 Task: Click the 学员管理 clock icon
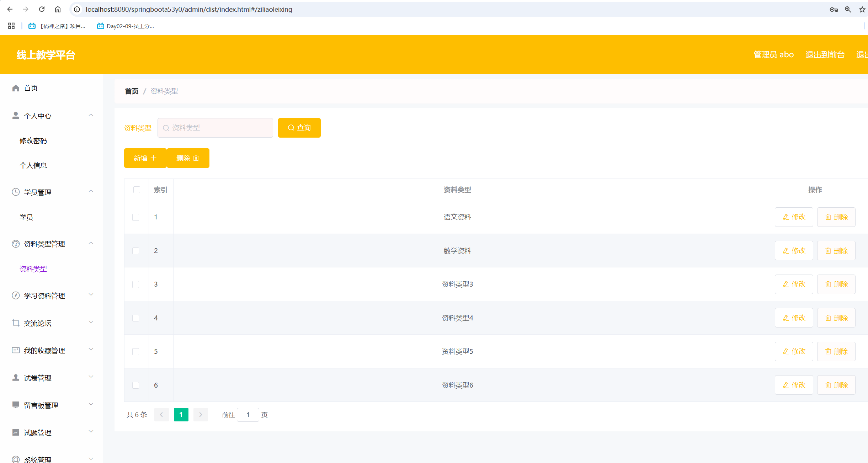16,192
